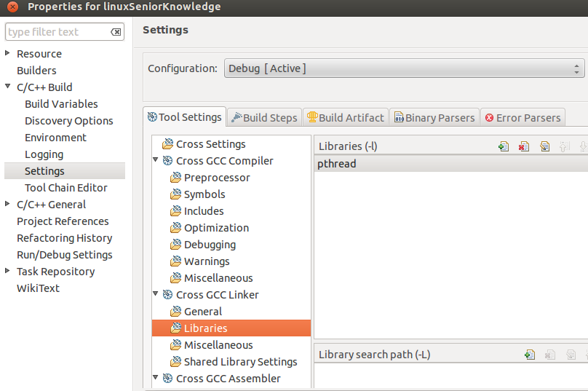This screenshot has height=391, width=588.
Task: Click the Warnings option icon
Action: point(175,261)
